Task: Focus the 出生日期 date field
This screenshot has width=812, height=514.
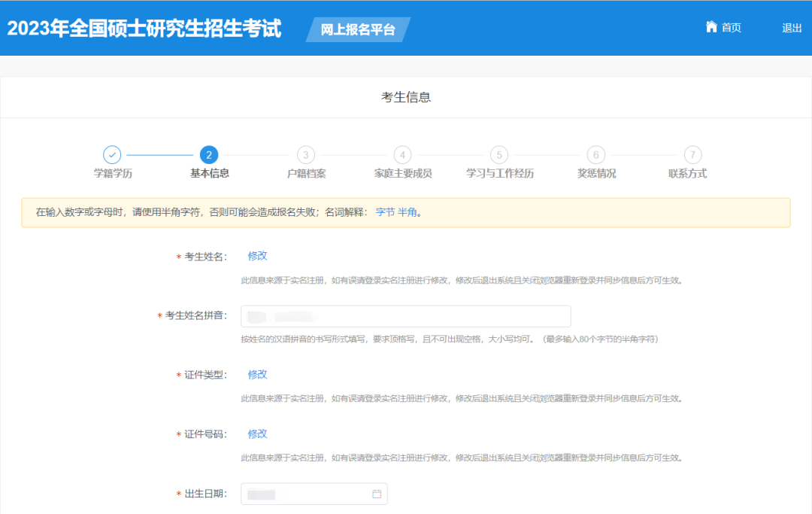Action: [x=314, y=494]
